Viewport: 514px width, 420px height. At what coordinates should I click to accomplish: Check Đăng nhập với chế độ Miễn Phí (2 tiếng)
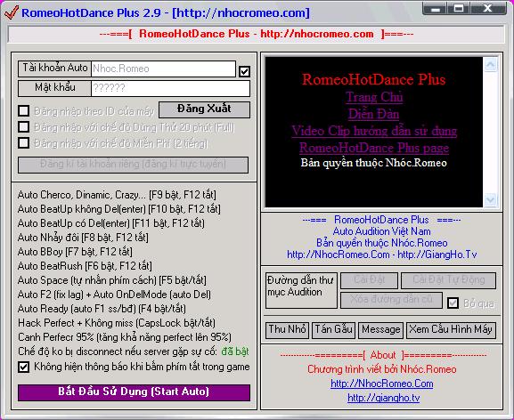(23, 142)
